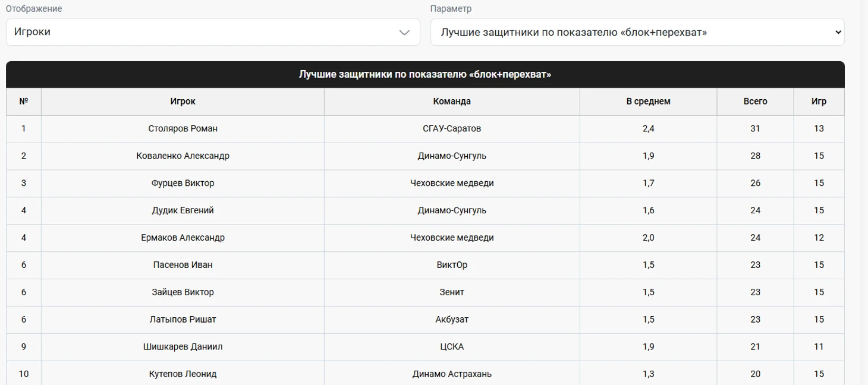
Task: Click the table title Лучшие защитники по показателю «блок+перехват»
Action: click(x=425, y=75)
